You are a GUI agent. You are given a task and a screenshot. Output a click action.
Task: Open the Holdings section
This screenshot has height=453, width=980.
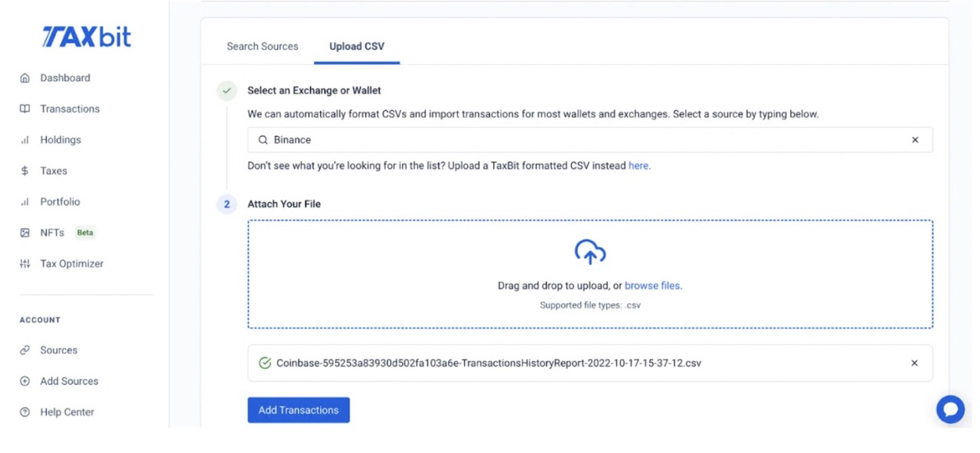(x=60, y=139)
